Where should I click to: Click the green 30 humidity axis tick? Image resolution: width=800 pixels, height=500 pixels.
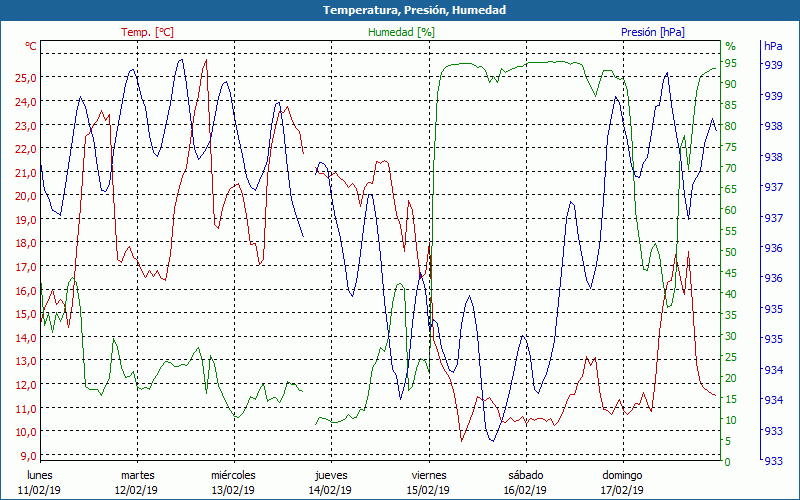pyautogui.click(x=731, y=336)
